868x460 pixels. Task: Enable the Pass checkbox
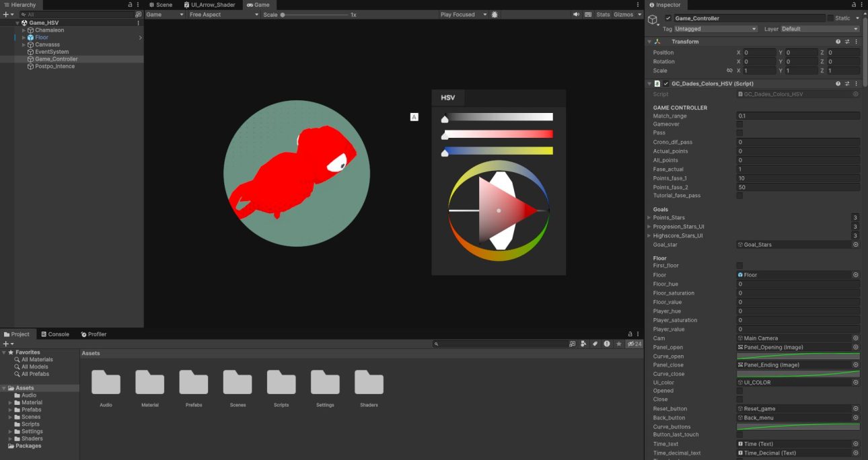(740, 133)
